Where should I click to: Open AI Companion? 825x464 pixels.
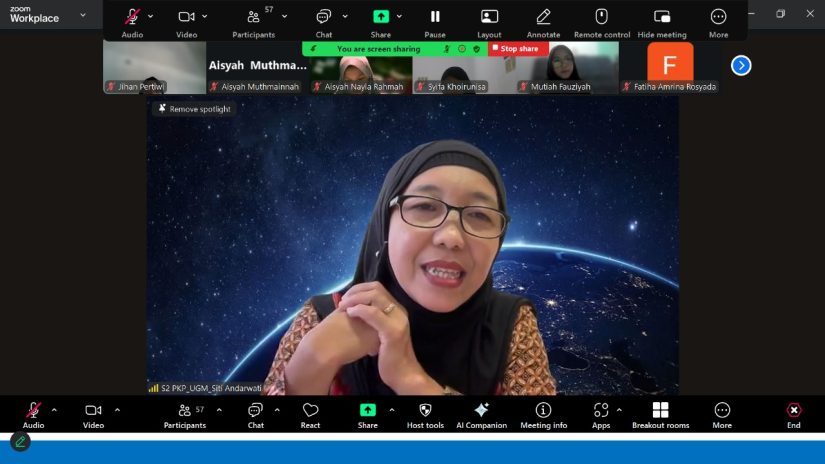481,415
